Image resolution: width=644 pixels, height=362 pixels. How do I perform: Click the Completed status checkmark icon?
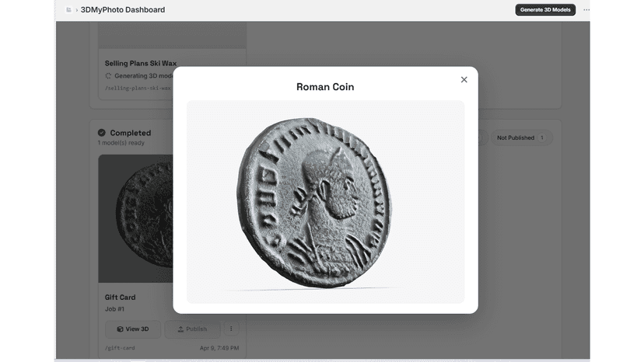[102, 133]
